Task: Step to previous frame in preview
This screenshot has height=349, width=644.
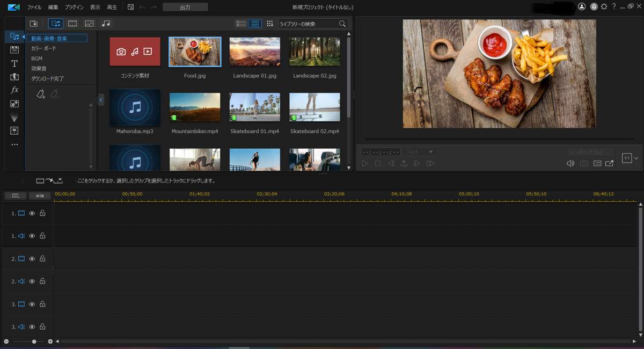Action: (x=391, y=163)
